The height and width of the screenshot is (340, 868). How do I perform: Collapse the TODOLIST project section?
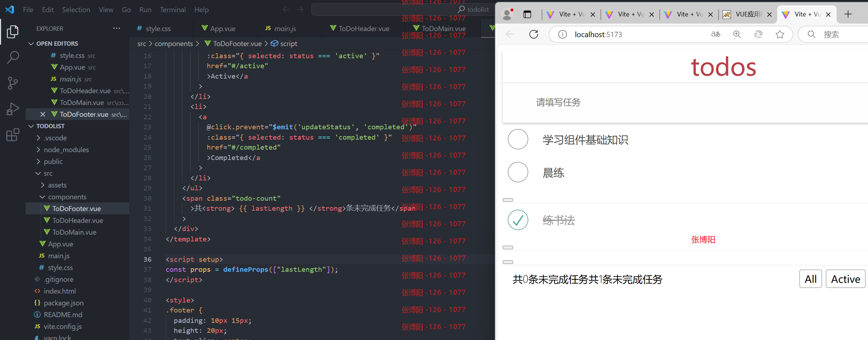coord(31,126)
